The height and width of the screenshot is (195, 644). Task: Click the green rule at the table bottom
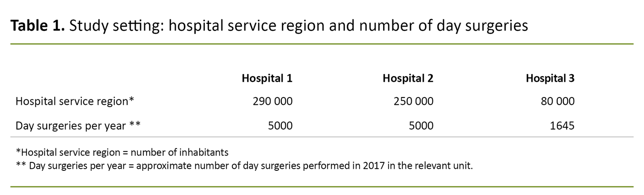point(322,187)
